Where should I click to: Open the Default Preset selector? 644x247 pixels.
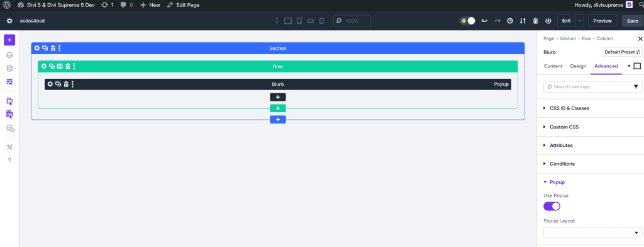point(622,52)
